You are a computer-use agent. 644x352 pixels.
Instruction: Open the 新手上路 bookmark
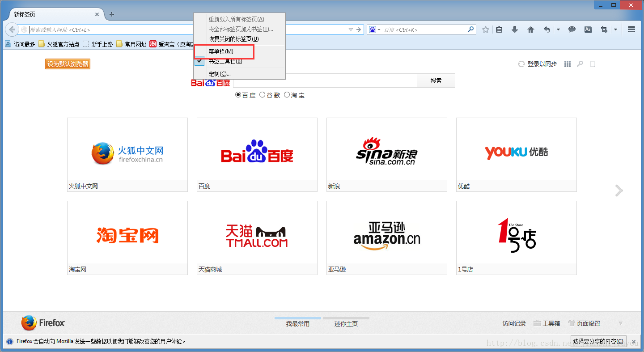point(97,44)
